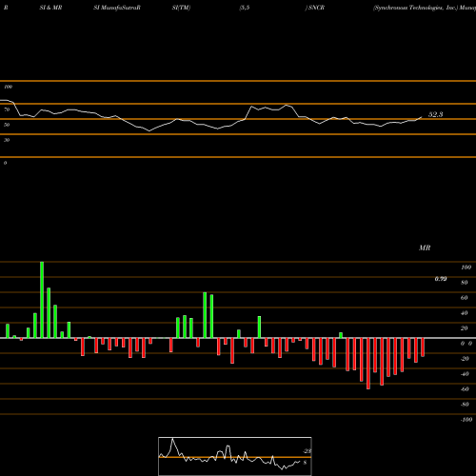Click the RSI axis label '30'
This screenshot has width=476, height=476.
[x=7, y=140]
